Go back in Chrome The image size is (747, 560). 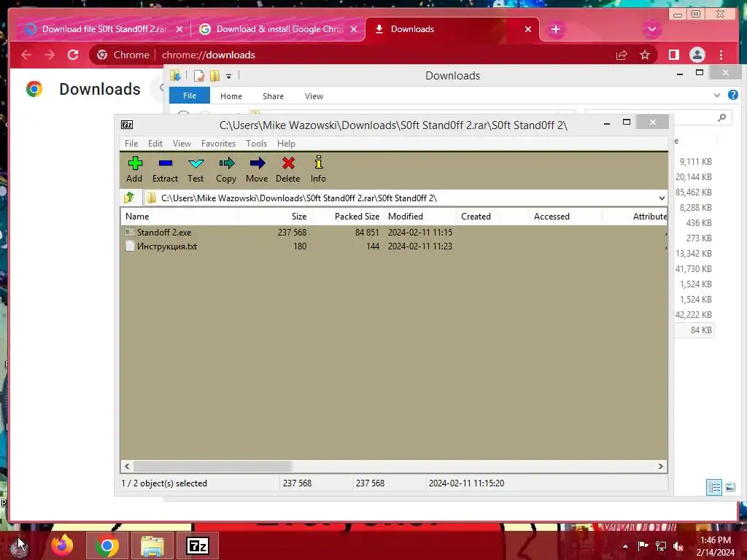(x=26, y=55)
